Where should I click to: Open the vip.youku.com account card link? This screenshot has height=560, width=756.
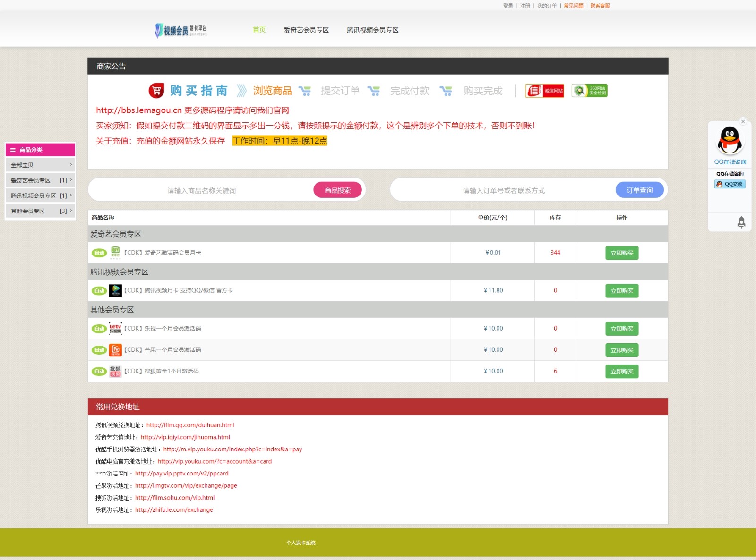tap(215, 461)
